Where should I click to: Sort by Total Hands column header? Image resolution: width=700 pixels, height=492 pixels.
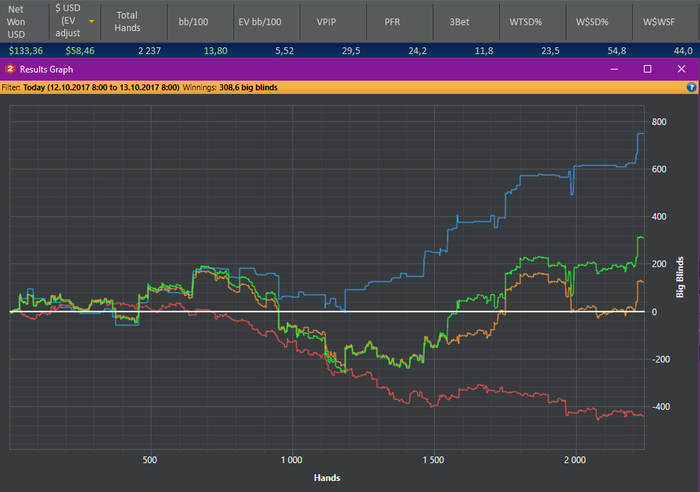point(127,21)
